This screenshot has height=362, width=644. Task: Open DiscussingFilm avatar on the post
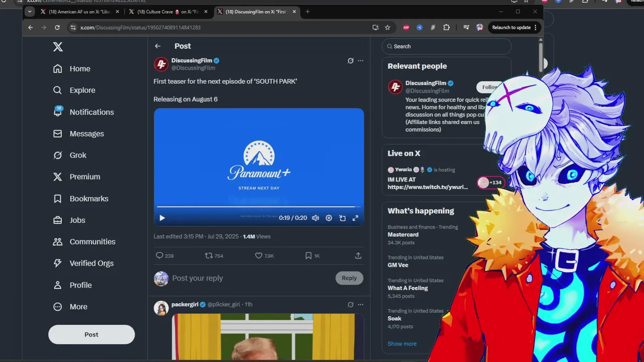tap(161, 64)
